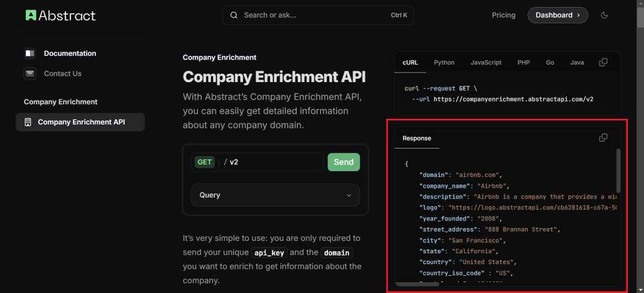Click the Company Enrichment breadcrumb label
The image size is (644, 293).
point(219,57)
